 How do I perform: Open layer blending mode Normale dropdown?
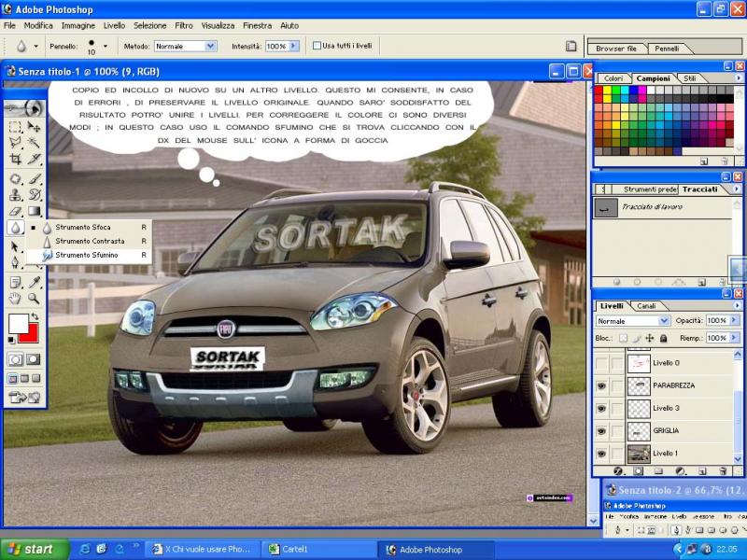click(664, 321)
